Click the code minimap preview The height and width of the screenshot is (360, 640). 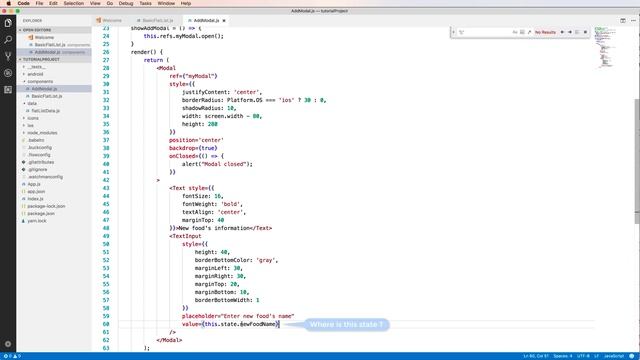click(604, 47)
